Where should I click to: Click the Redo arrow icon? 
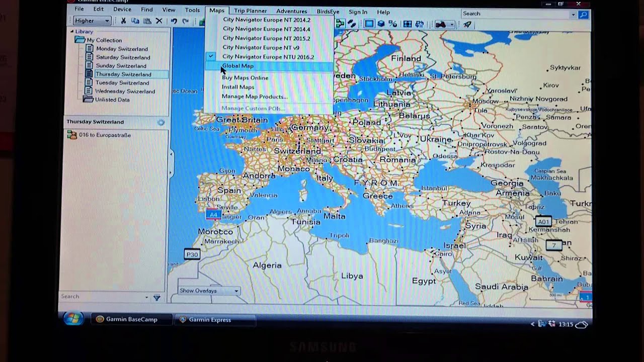coord(185,21)
